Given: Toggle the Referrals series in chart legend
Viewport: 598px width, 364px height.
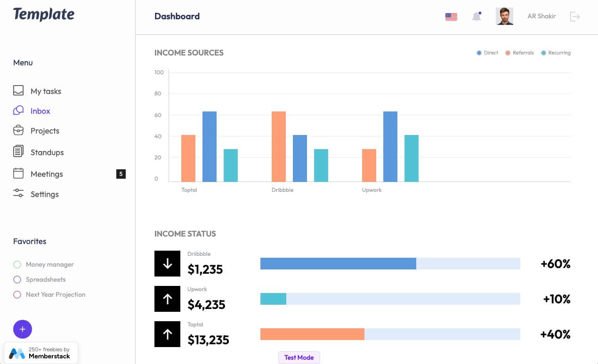Looking at the screenshot, I should [x=519, y=53].
